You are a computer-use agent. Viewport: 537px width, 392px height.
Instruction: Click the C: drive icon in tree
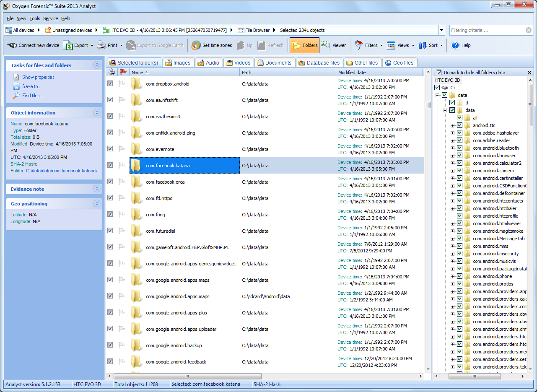[x=445, y=88]
